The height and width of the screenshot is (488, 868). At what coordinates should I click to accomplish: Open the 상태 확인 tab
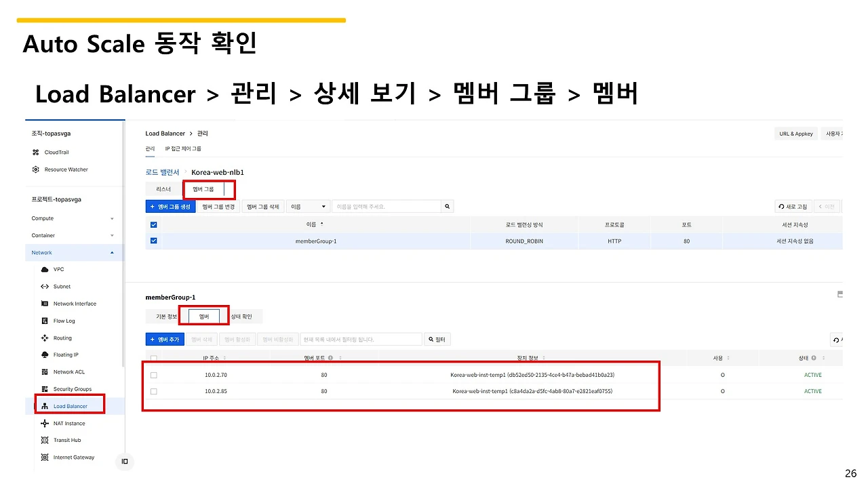(243, 316)
